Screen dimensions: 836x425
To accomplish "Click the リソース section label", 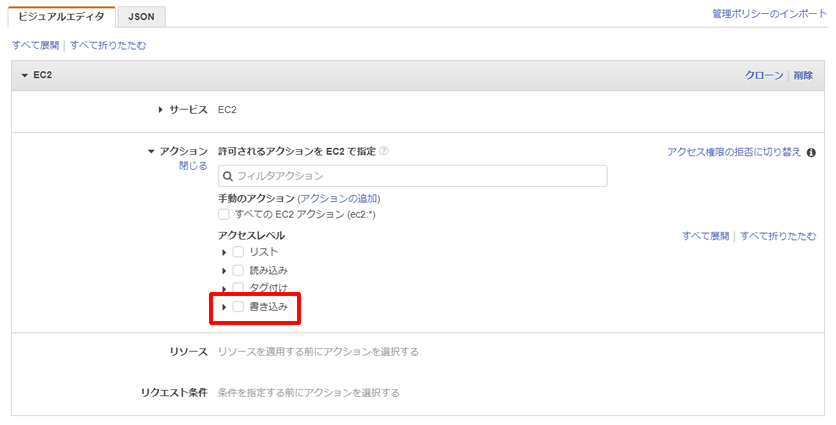I will (x=188, y=352).
